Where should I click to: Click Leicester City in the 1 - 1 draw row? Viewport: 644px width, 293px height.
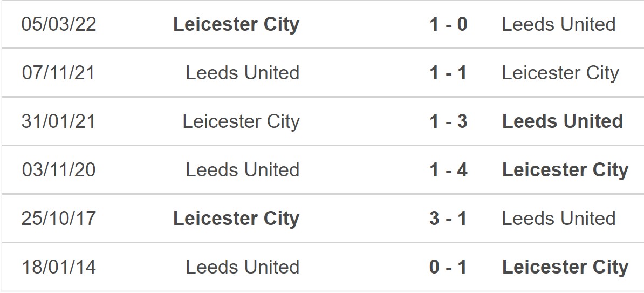coord(560,73)
